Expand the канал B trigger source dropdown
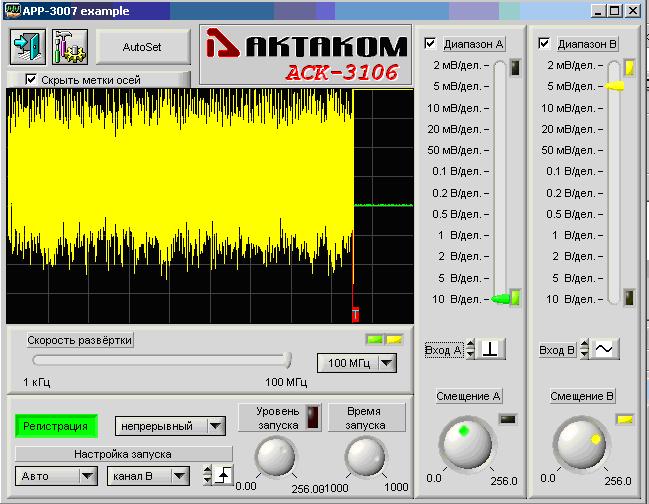The image size is (649, 504). pyautogui.click(x=150, y=476)
